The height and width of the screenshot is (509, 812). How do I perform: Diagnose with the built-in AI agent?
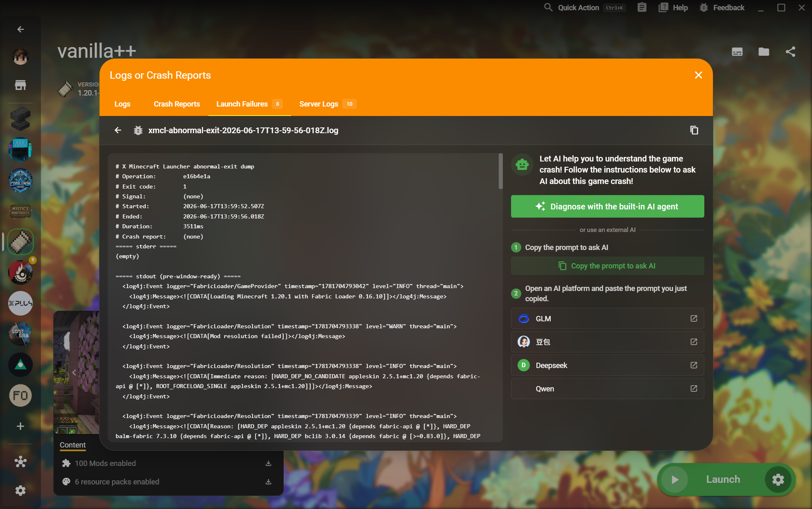point(607,206)
